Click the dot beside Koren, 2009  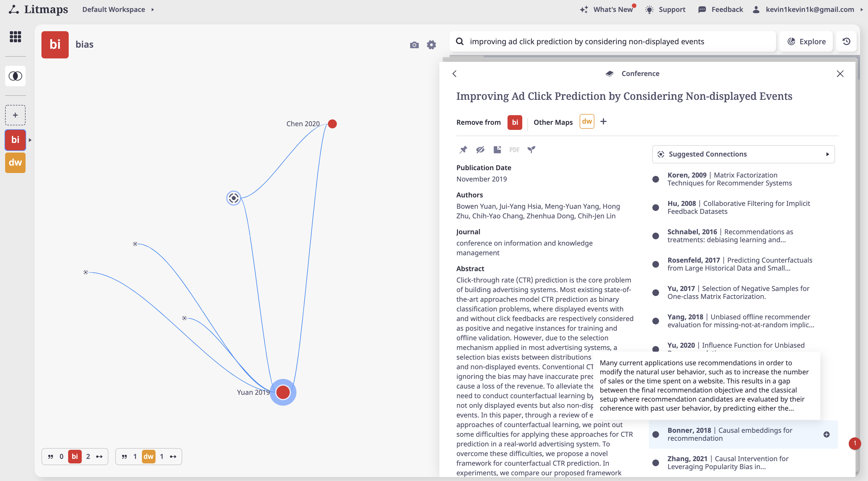point(656,179)
